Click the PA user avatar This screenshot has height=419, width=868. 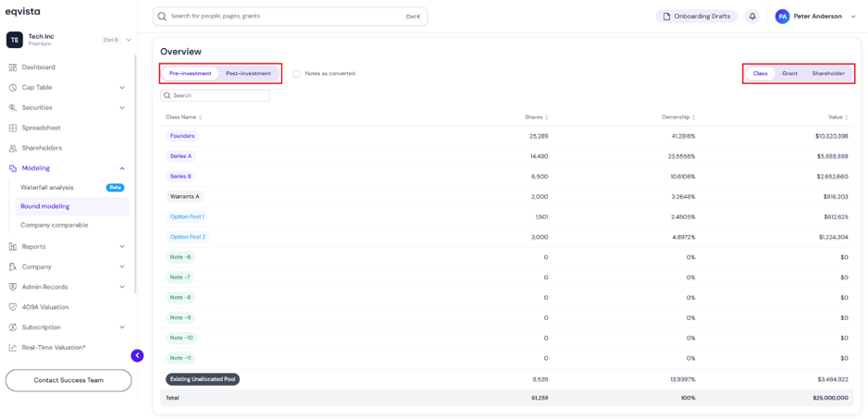point(782,17)
